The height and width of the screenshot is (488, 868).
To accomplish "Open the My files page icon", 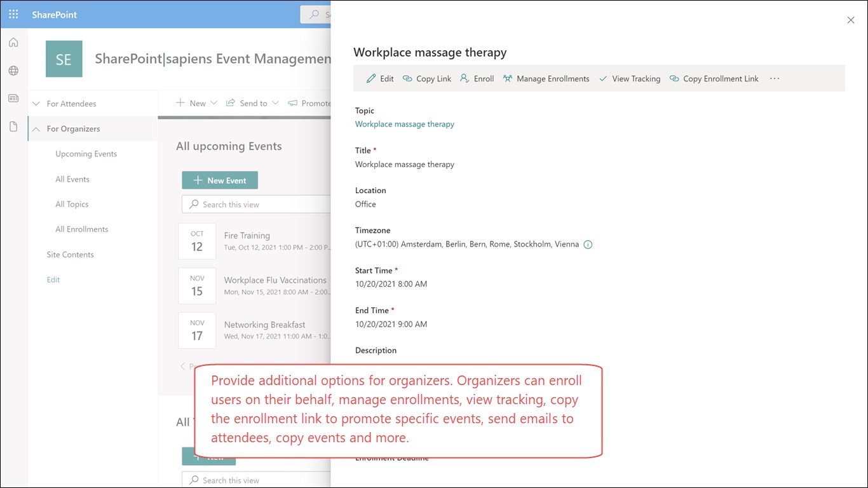I will coord(13,126).
